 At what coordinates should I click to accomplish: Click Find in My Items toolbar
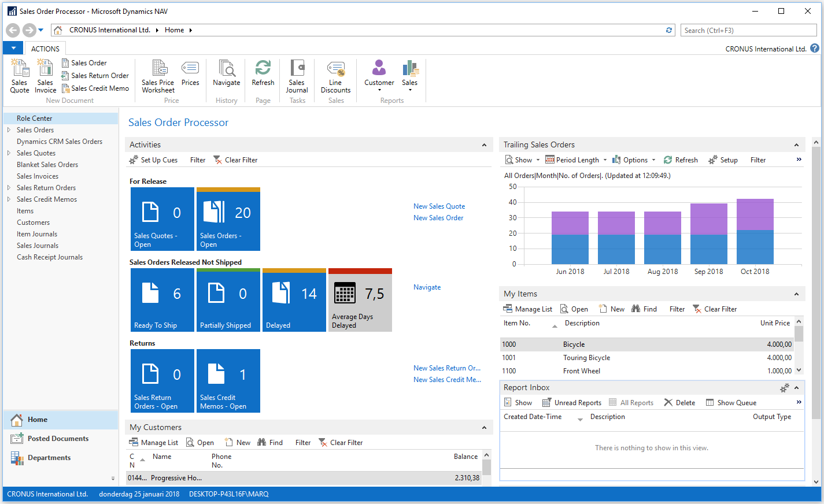(644, 309)
